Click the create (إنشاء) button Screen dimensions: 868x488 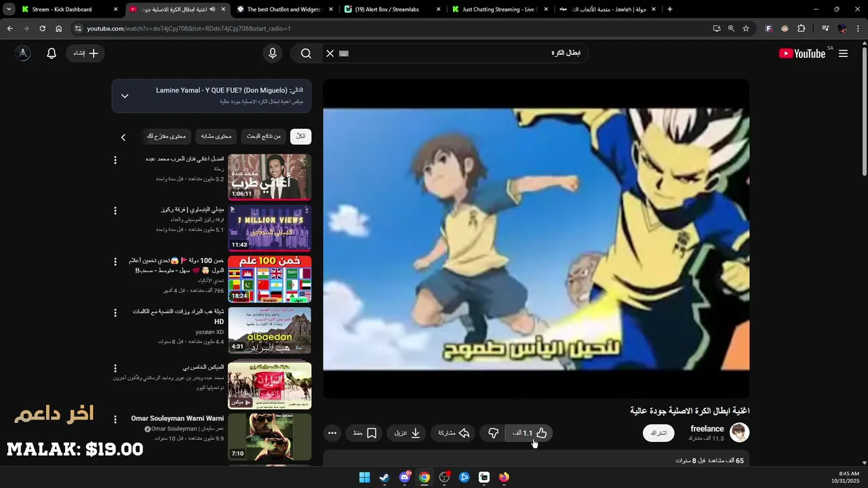85,54
